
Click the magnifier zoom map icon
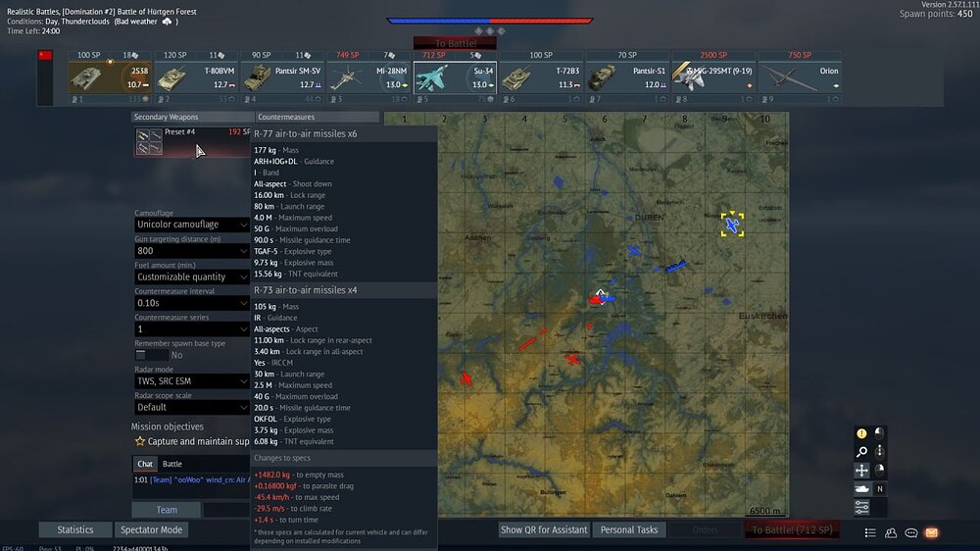pos(861,452)
